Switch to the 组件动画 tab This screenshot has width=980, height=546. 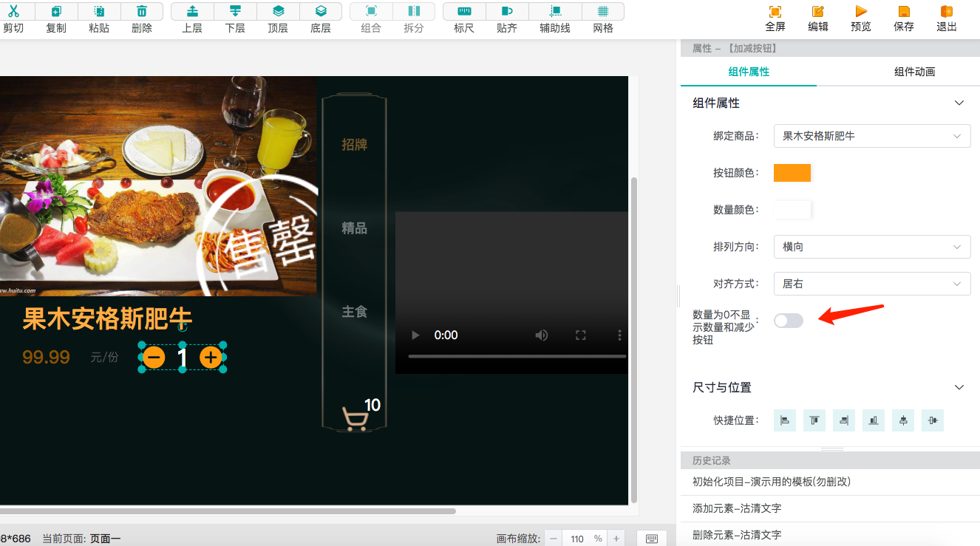pyautogui.click(x=913, y=72)
